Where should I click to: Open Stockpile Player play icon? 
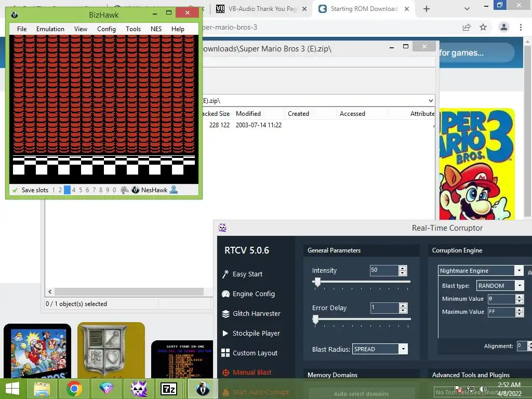coord(225,333)
